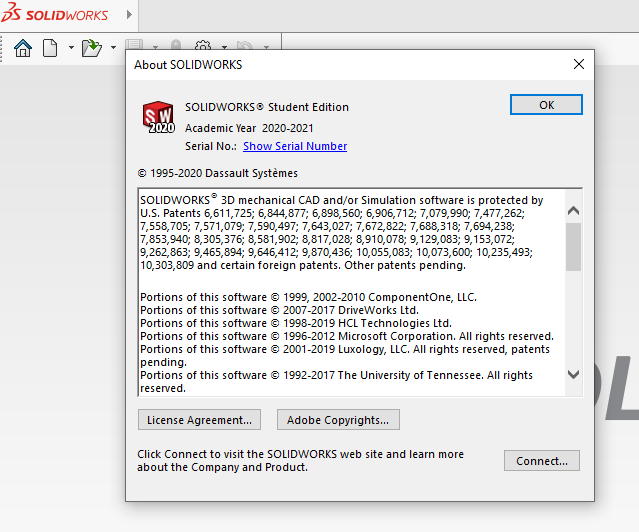
Task: Click the scrollbar down arrow in patents text
Action: tap(573, 374)
